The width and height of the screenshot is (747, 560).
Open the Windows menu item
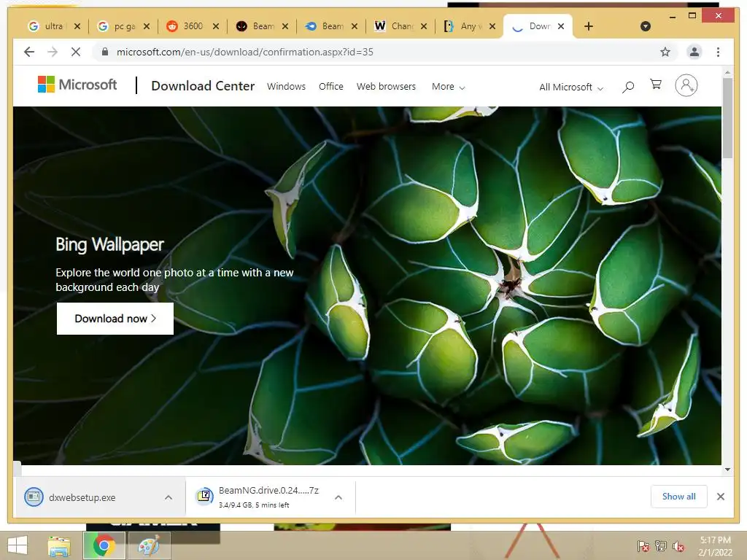286,86
